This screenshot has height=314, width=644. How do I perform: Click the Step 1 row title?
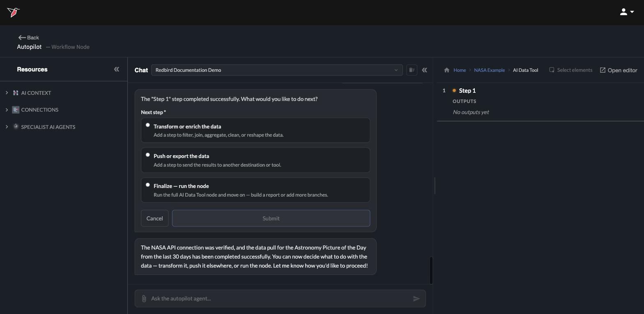(467, 90)
